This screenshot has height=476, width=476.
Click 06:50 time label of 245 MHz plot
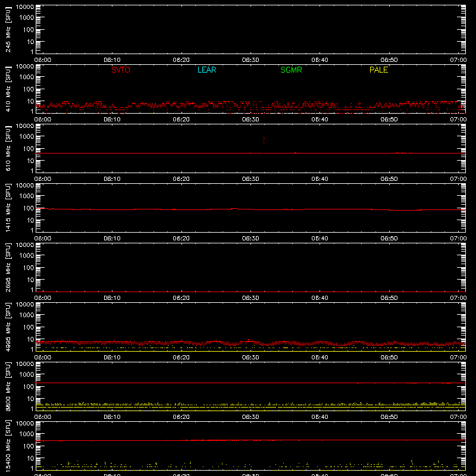(x=389, y=60)
